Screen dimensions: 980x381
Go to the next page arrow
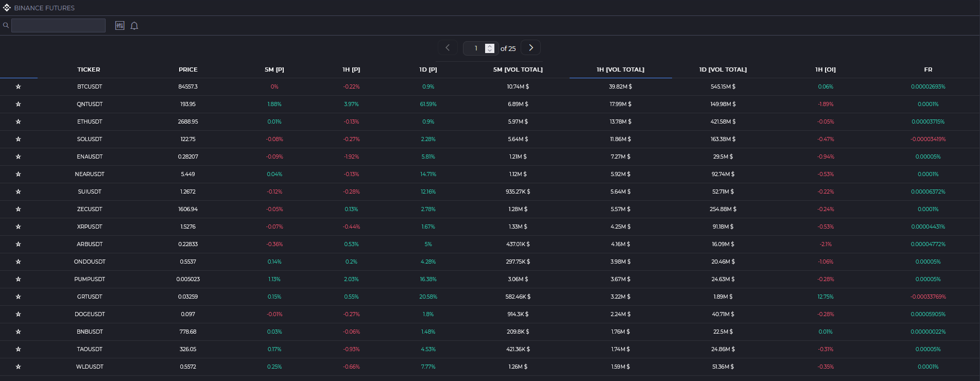pyautogui.click(x=531, y=48)
